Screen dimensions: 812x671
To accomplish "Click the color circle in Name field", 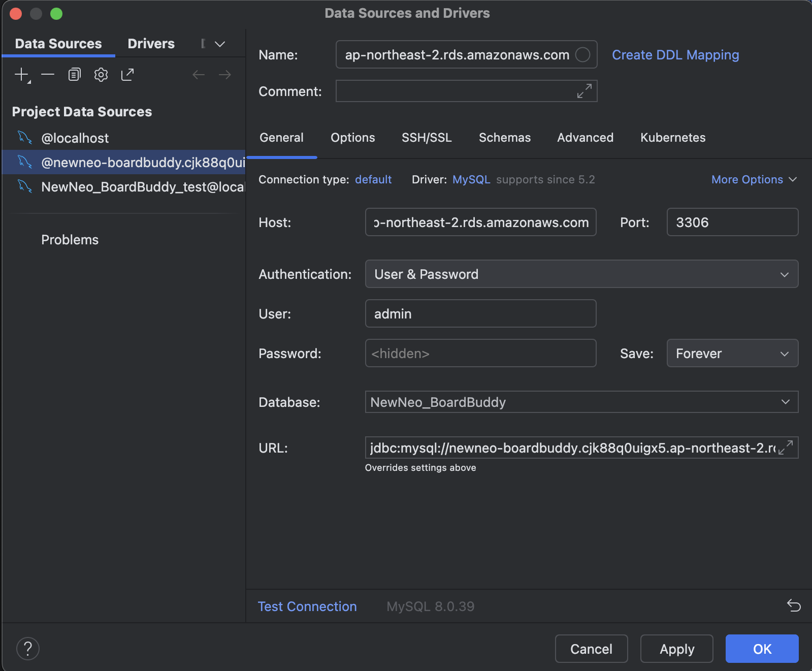I will (582, 54).
